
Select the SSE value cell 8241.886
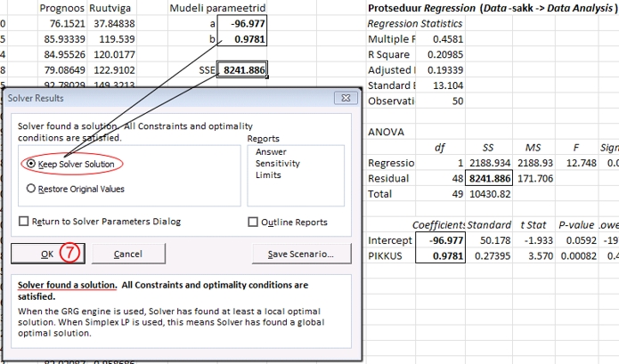242,69
